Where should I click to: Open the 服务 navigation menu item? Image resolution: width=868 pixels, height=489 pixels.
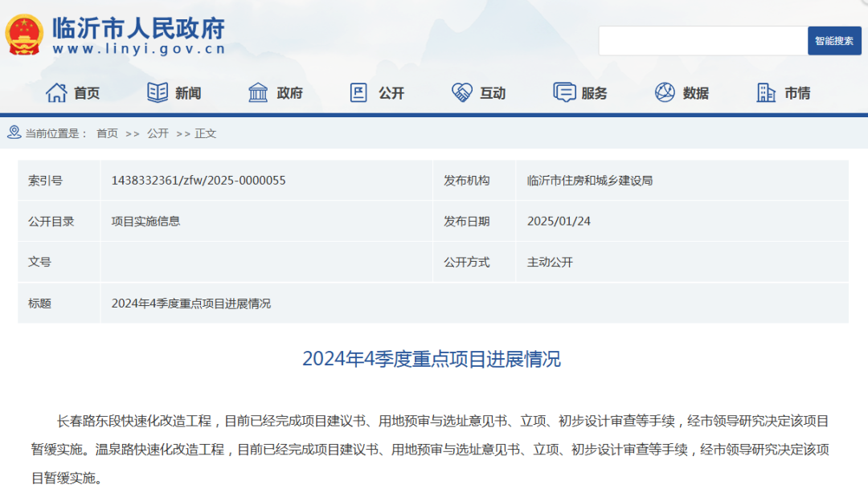595,94
